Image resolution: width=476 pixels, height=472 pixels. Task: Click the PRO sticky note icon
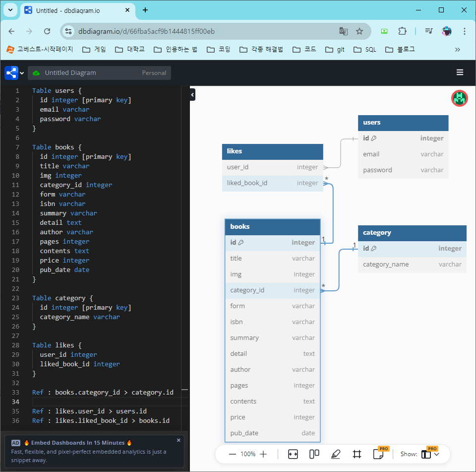click(378, 454)
